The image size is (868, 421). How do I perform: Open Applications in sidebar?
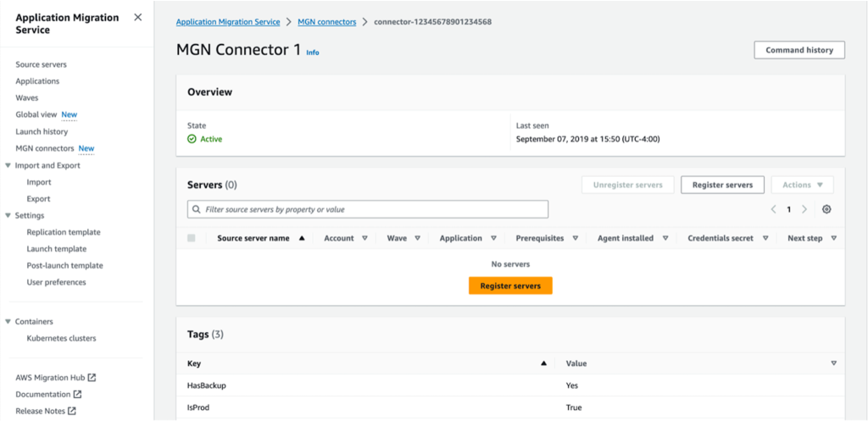(x=37, y=81)
